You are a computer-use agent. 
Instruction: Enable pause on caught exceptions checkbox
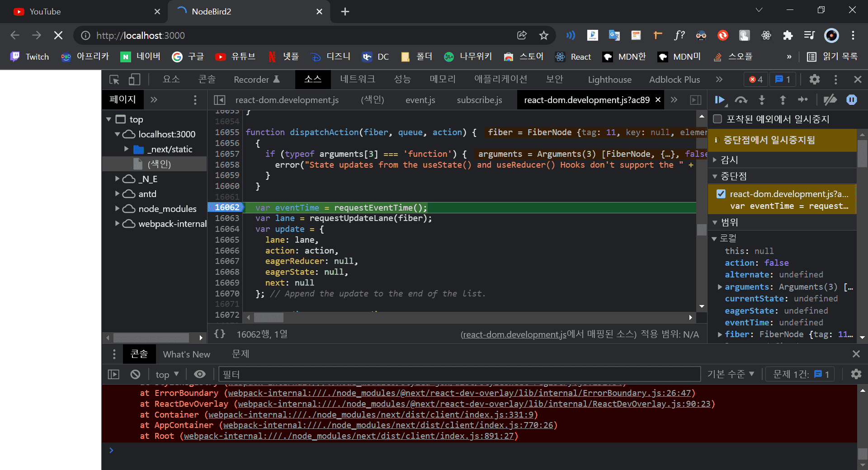click(717, 119)
